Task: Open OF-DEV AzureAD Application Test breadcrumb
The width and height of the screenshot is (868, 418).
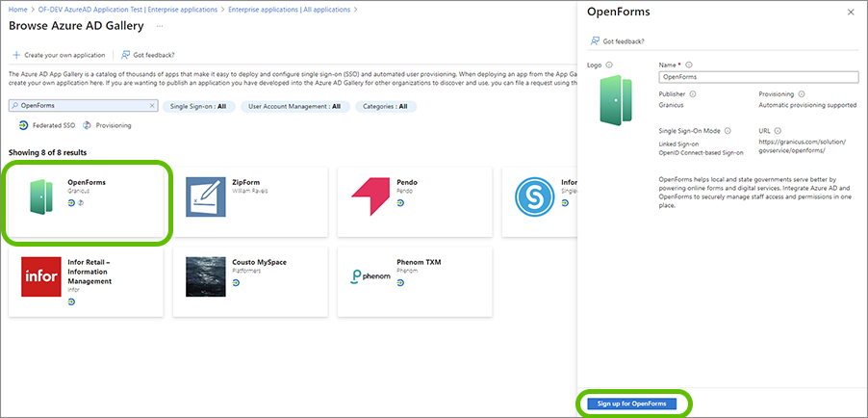Action: click(x=127, y=10)
